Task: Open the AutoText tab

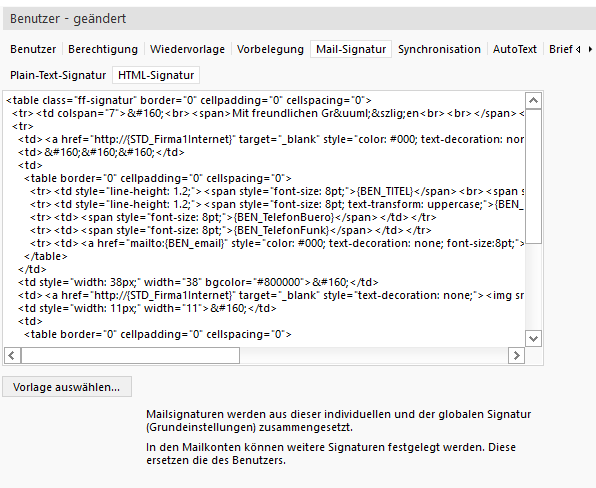Action: coord(515,49)
